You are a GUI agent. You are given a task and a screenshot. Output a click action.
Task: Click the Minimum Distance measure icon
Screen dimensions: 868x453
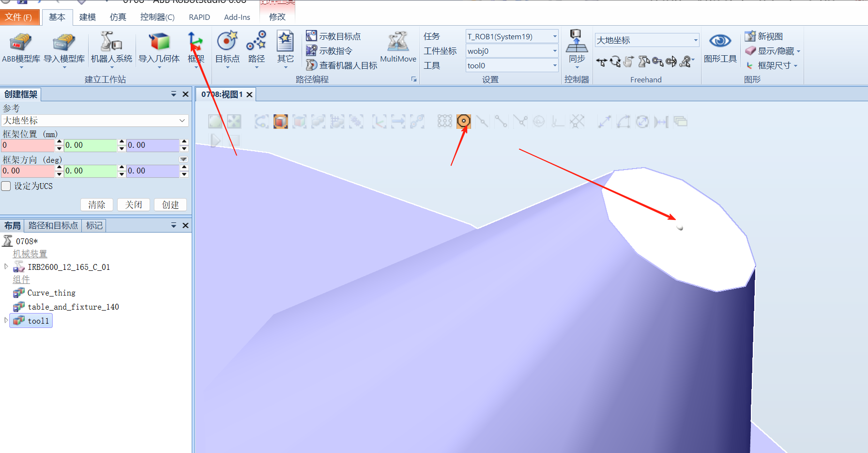[661, 121]
